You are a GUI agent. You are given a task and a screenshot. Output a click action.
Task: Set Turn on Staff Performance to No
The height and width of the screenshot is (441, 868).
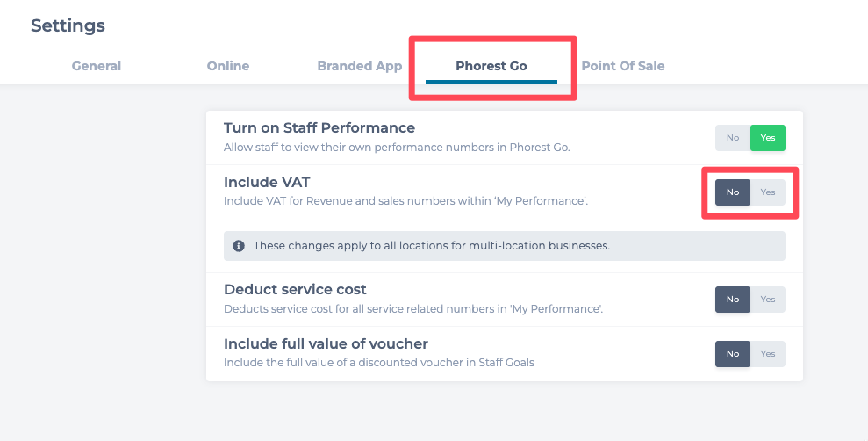[733, 138]
